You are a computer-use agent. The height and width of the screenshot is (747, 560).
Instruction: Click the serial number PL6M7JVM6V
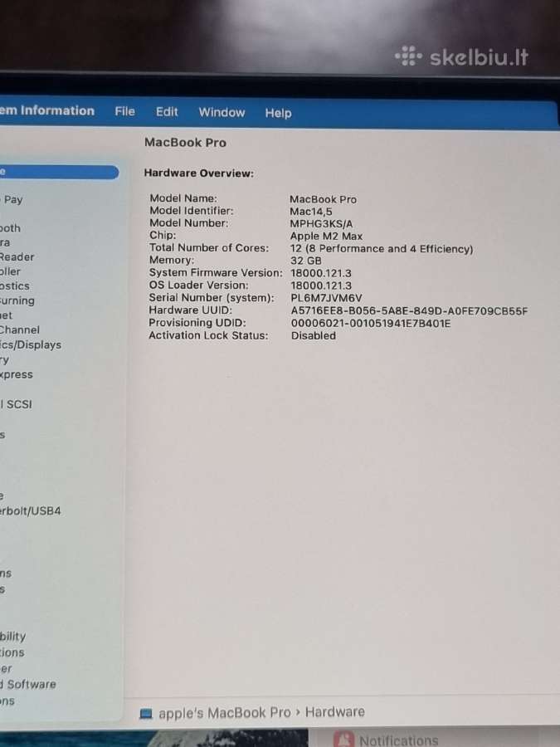pos(326,298)
